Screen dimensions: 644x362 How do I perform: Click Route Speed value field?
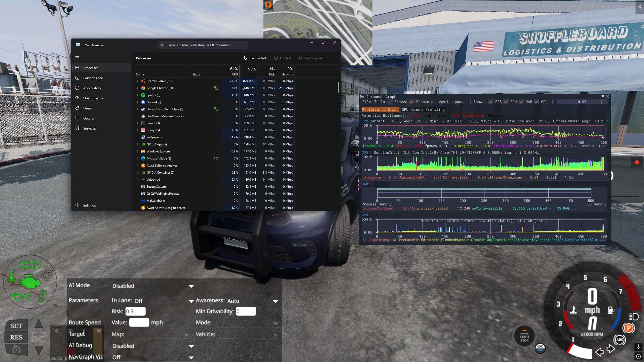[139, 323]
